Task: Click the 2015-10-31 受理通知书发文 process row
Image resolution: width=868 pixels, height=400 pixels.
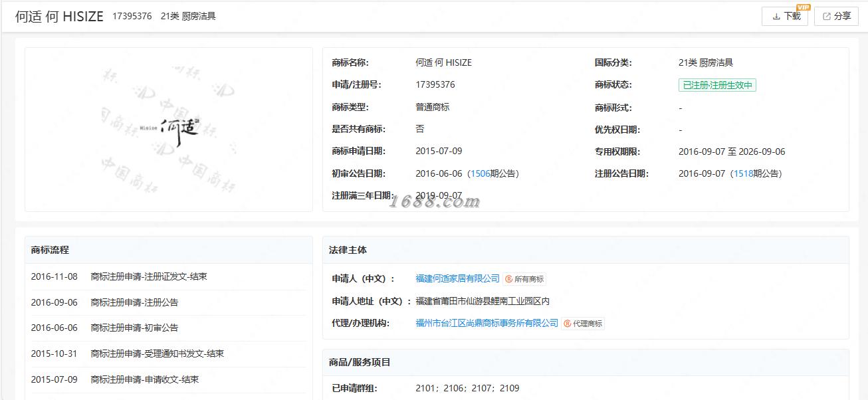Action: pyautogui.click(x=169, y=353)
